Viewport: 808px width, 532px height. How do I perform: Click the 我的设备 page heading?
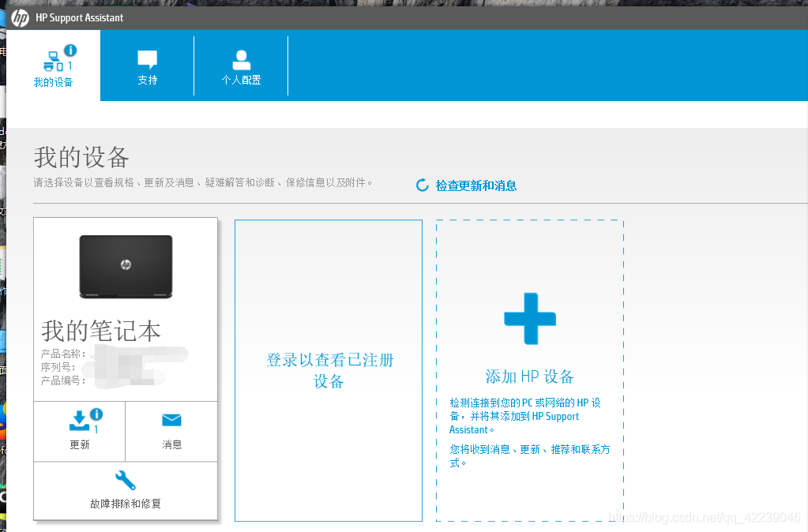pyautogui.click(x=81, y=157)
